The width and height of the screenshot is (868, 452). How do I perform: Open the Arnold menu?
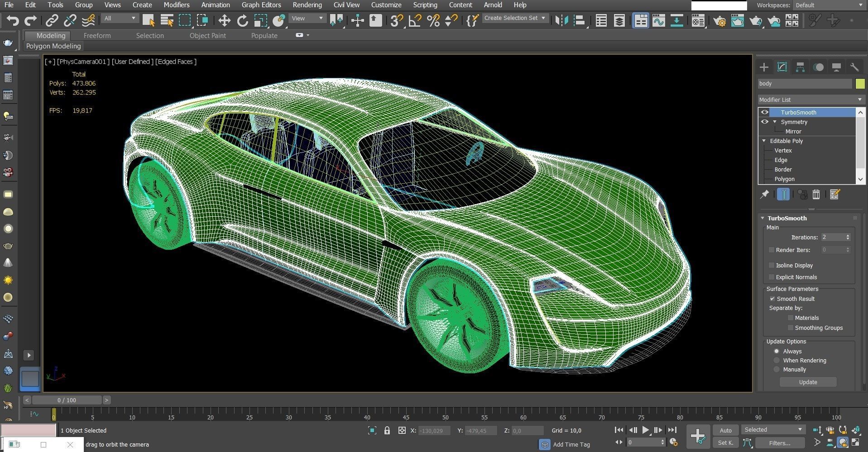[493, 5]
